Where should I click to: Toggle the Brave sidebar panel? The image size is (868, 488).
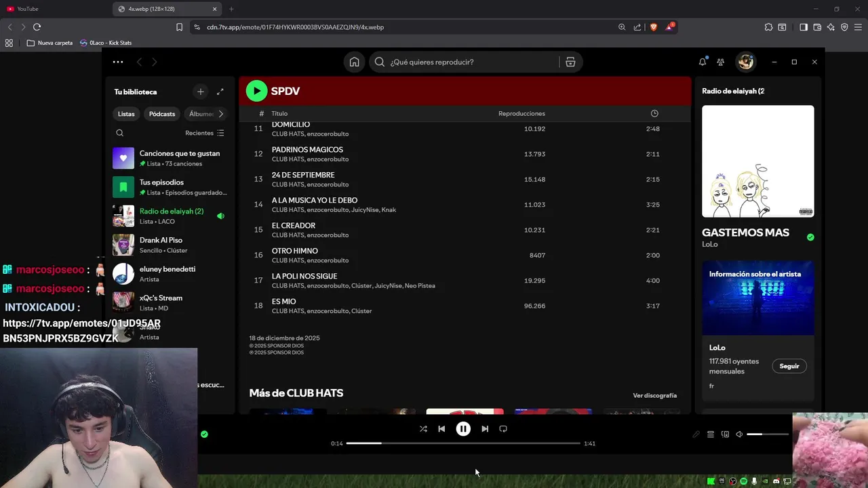804,27
